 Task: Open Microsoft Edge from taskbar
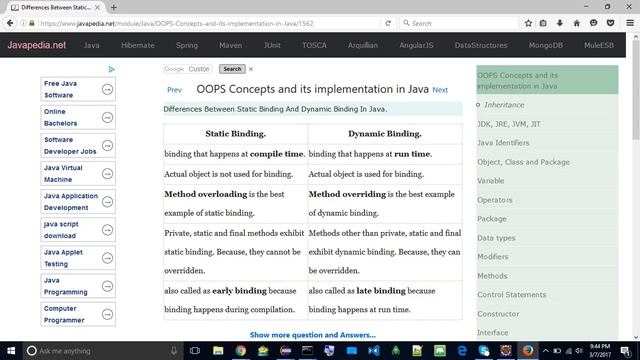click(x=462, y=351)
